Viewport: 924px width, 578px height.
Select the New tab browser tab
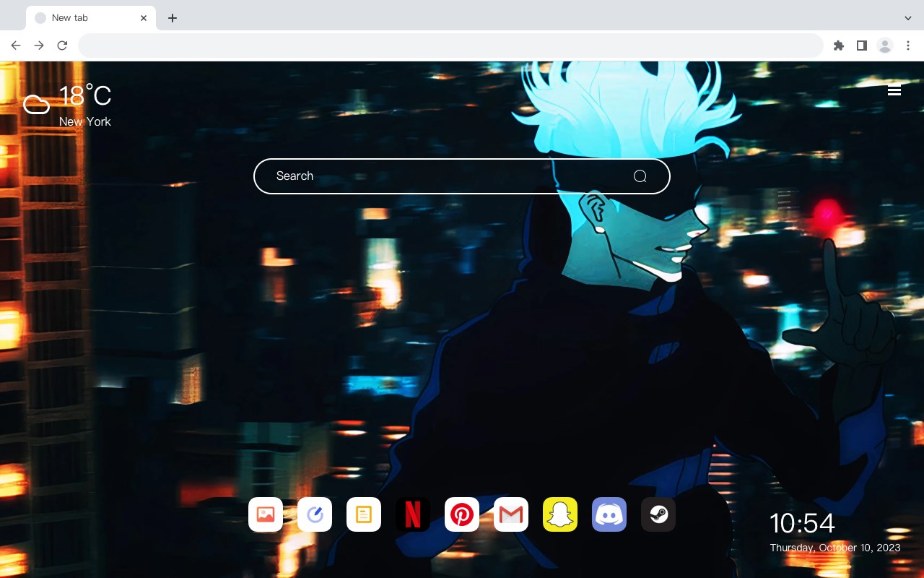[91, 18]
